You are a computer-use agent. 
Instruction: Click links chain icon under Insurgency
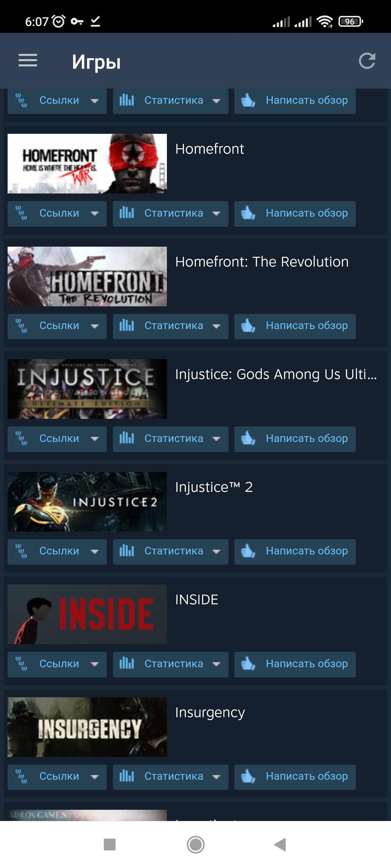click(21, 776)
